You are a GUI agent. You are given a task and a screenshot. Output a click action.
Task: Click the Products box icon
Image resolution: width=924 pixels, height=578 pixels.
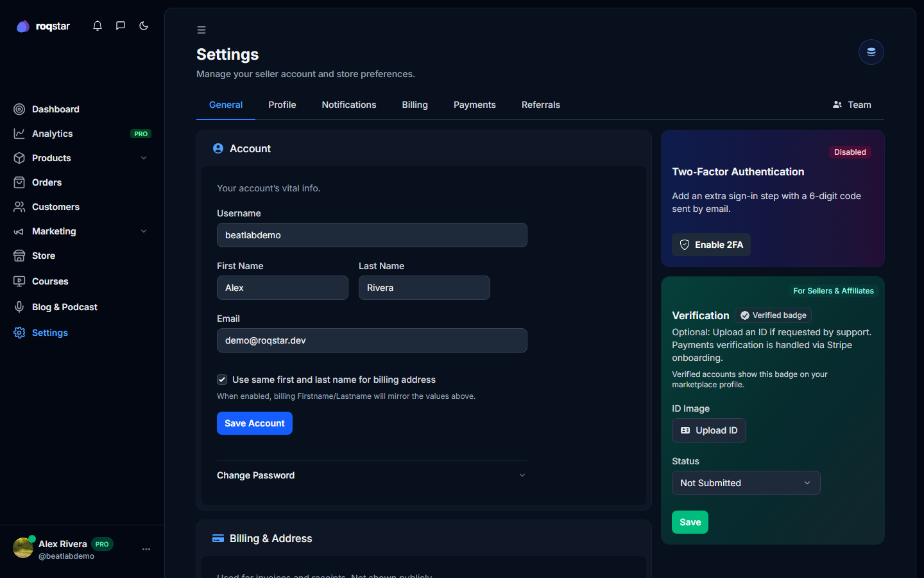19,158
